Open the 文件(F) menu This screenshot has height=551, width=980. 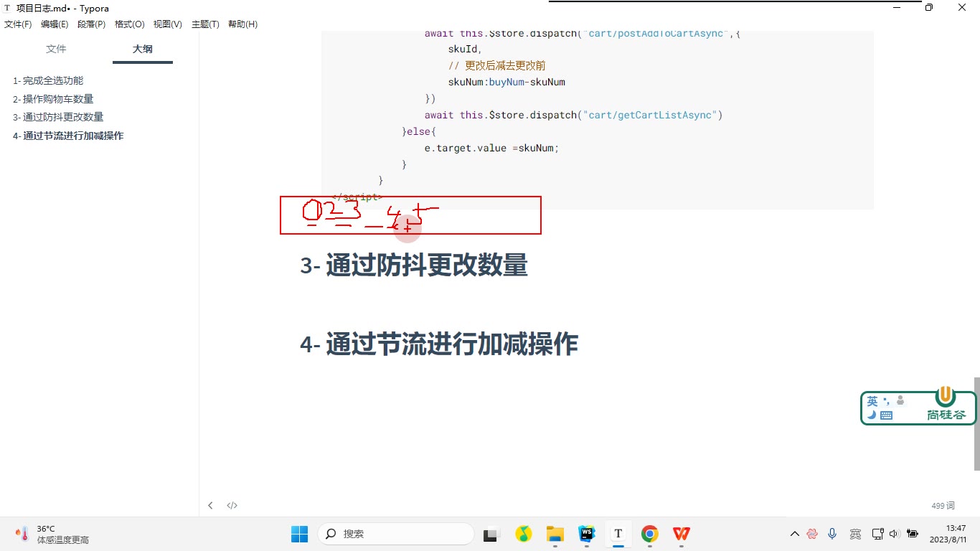pos(18,24)
